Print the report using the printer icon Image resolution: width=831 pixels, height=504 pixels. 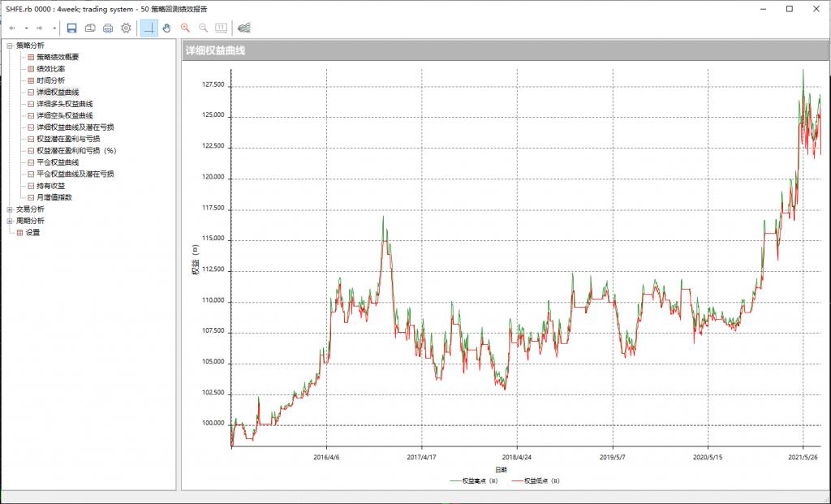[108, 28]
